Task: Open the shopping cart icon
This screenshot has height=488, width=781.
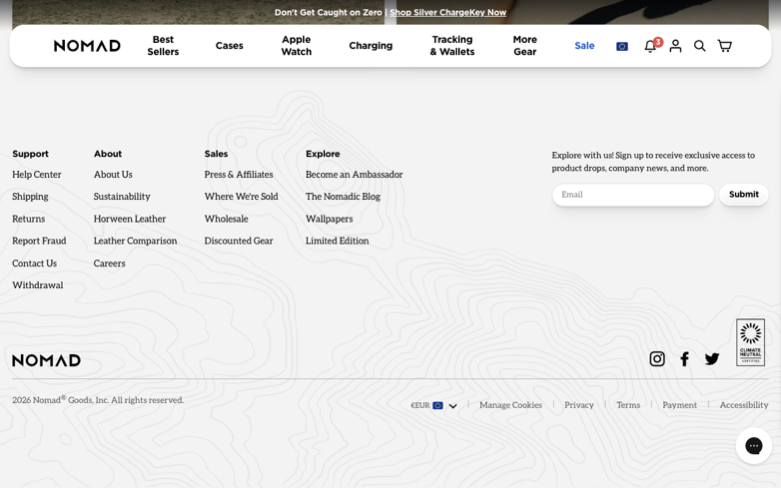Action: click(x=724, y=46)
